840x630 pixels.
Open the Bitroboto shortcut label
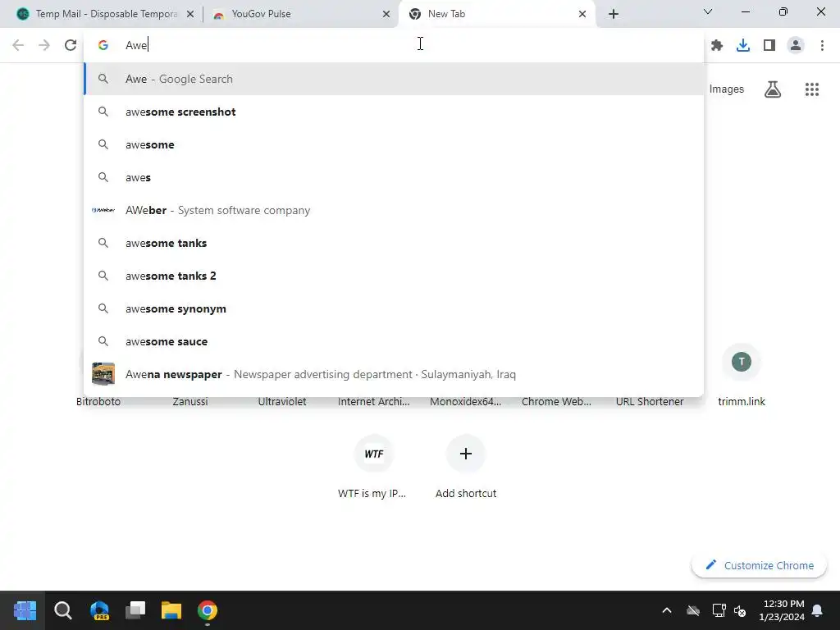point(98,401)
